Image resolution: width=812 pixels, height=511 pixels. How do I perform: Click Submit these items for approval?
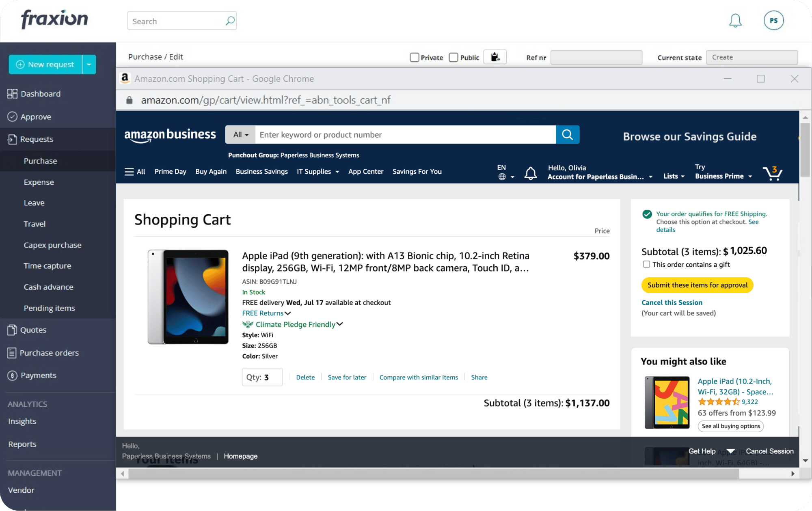pyautogui.click(x=697, y=285)
